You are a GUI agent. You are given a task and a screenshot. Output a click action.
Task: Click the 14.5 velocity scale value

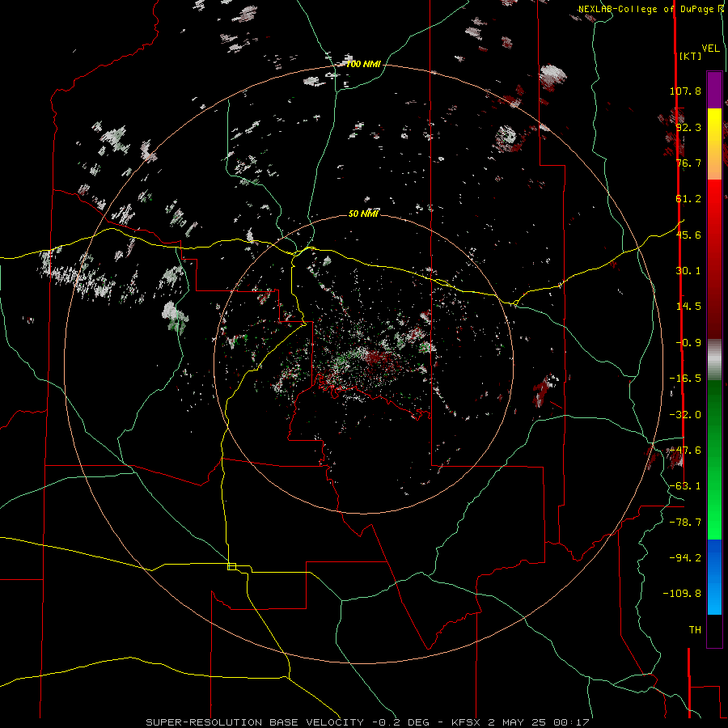(688, 307)
